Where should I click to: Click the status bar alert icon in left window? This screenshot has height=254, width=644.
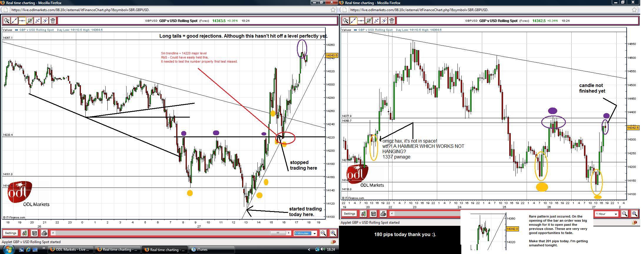click(333, 242)
